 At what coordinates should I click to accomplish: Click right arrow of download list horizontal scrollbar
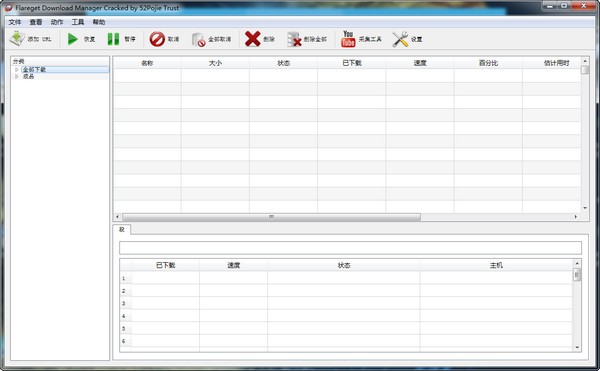[x=576, y=217]
